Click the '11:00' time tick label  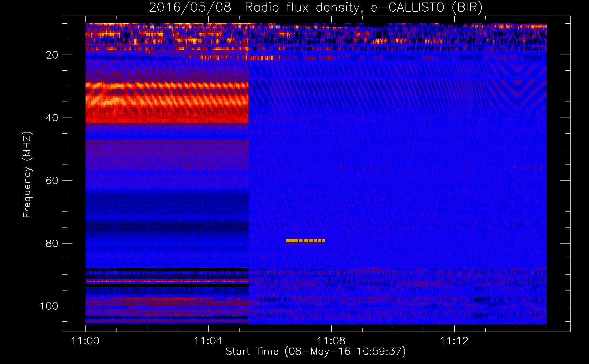[x=85, y=341]
